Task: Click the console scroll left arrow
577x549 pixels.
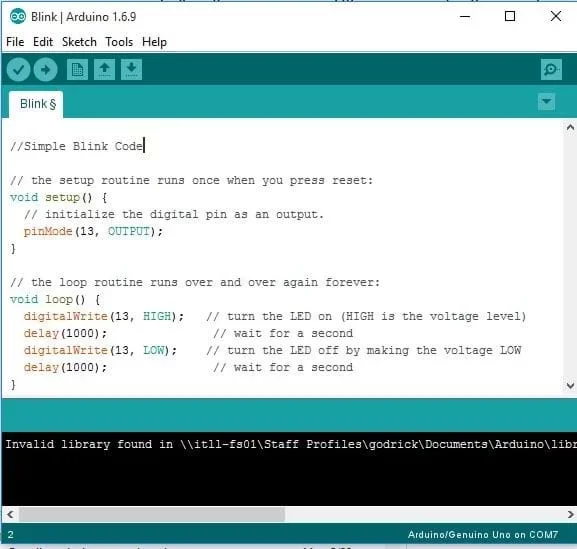Action: [x=10, y=514]
